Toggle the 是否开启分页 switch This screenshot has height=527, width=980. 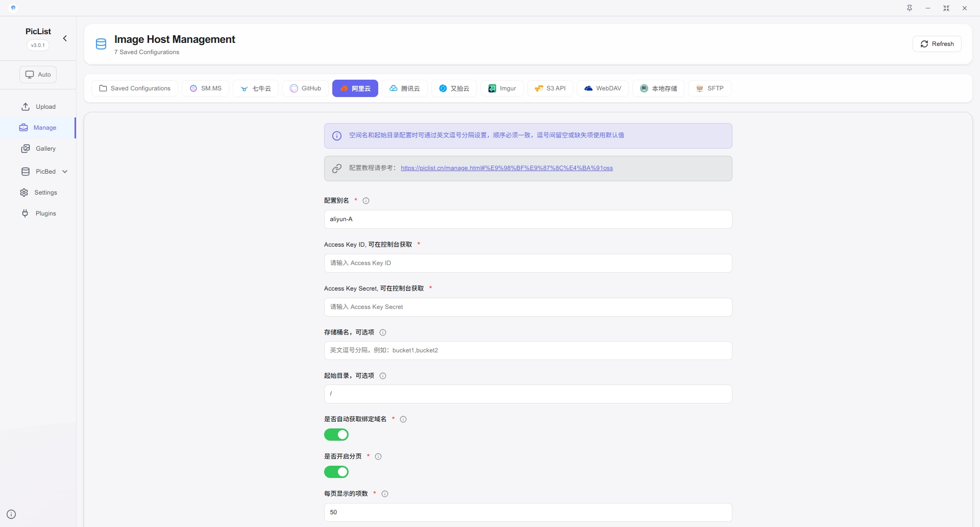tap(336, 472)
